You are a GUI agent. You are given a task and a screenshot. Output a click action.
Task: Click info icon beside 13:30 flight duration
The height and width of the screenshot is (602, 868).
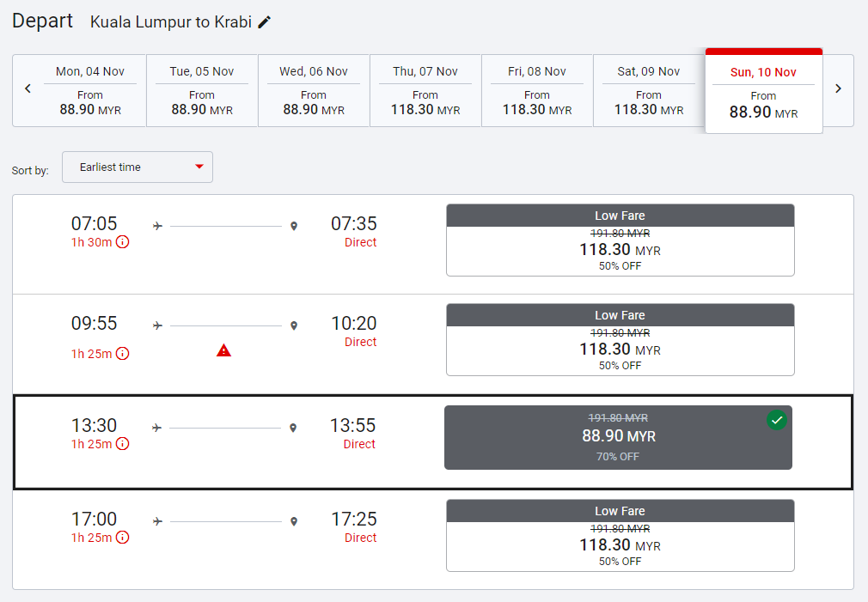point(122,444)
